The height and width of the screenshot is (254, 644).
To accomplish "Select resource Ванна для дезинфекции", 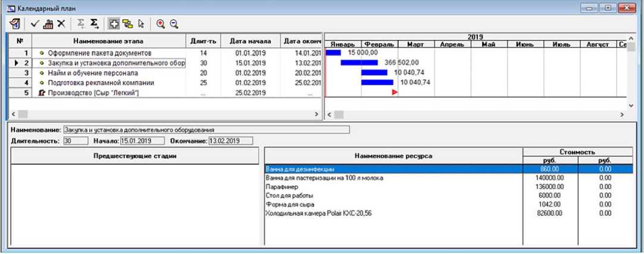I will click(x=449, y=169).
